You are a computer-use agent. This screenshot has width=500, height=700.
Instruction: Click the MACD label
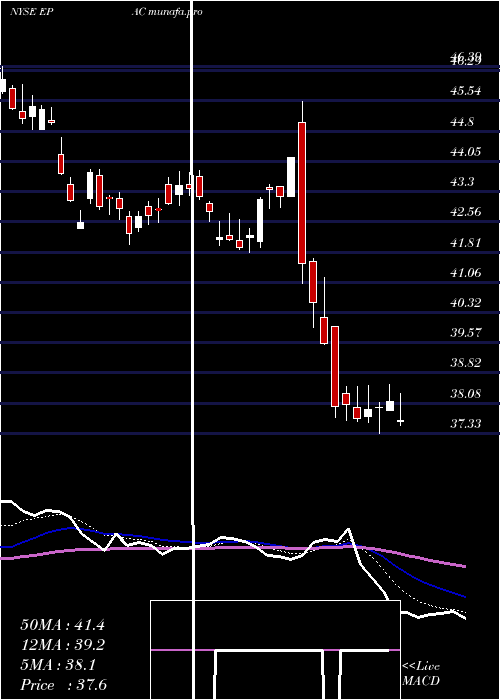coord(421,681)
